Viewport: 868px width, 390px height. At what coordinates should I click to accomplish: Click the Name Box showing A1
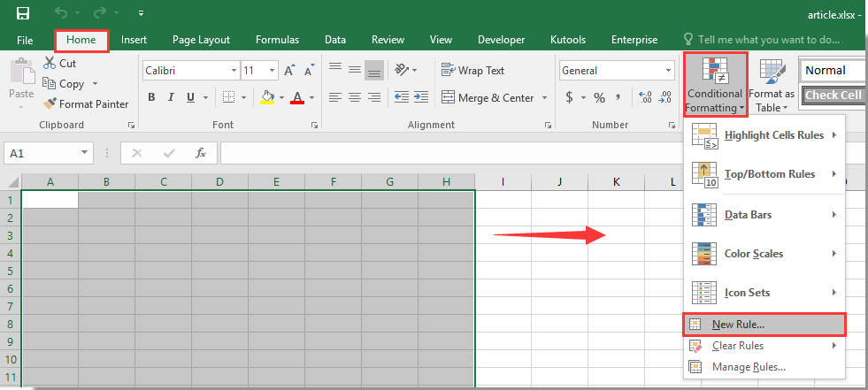tap(40, 153)
